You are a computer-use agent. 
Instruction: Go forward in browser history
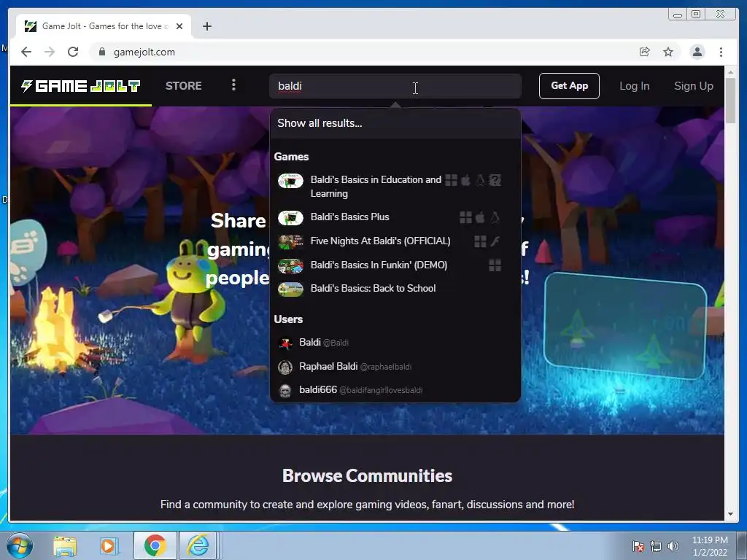pos(50,52)
